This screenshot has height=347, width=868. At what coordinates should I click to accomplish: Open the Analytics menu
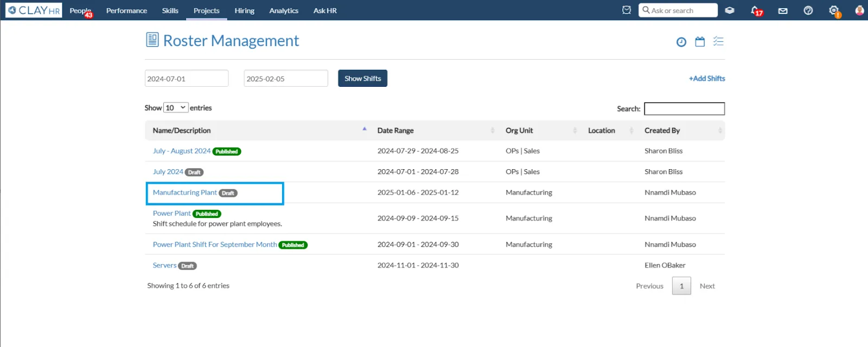click(284, 10)
